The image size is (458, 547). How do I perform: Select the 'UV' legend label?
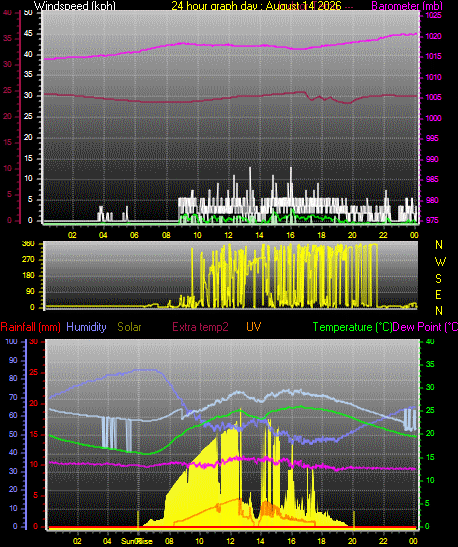click(x=254, y=327)
